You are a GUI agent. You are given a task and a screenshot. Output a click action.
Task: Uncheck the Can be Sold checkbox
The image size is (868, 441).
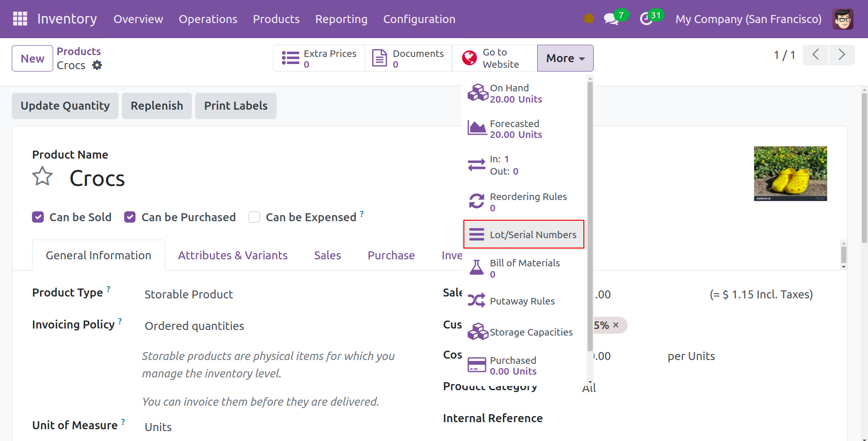38,217
